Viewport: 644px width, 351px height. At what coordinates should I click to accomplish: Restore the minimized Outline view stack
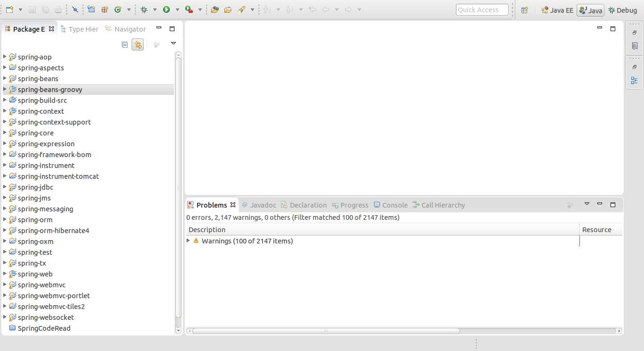(x=635, y=67)
